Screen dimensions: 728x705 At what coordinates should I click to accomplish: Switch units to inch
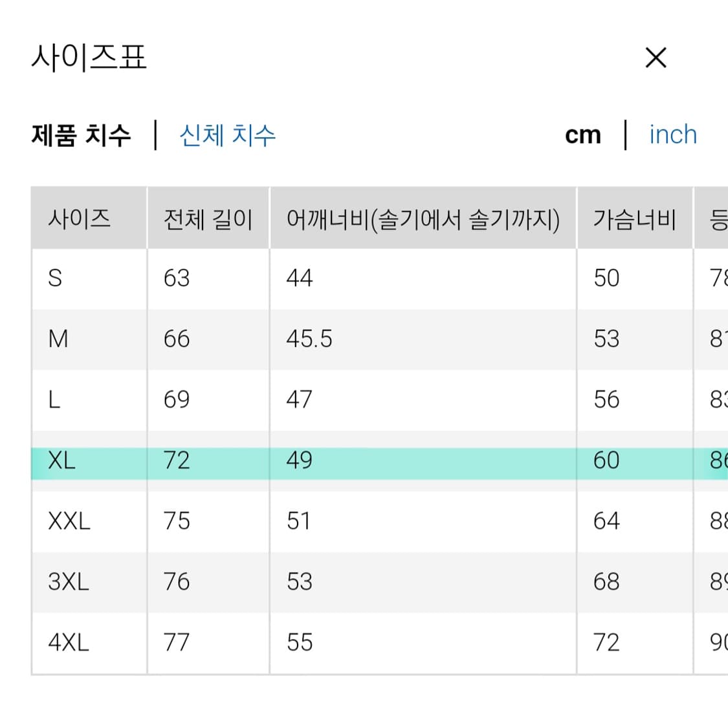click(x=672, y=134)
